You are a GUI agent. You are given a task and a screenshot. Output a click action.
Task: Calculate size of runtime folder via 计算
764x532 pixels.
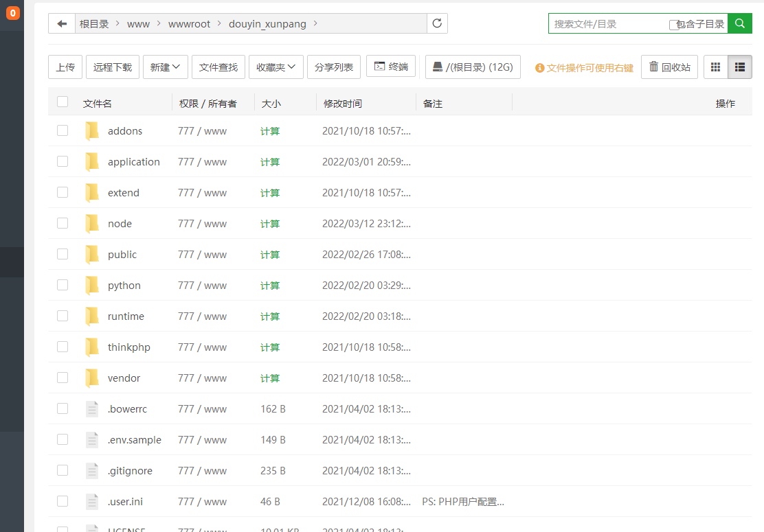(270, 316)
